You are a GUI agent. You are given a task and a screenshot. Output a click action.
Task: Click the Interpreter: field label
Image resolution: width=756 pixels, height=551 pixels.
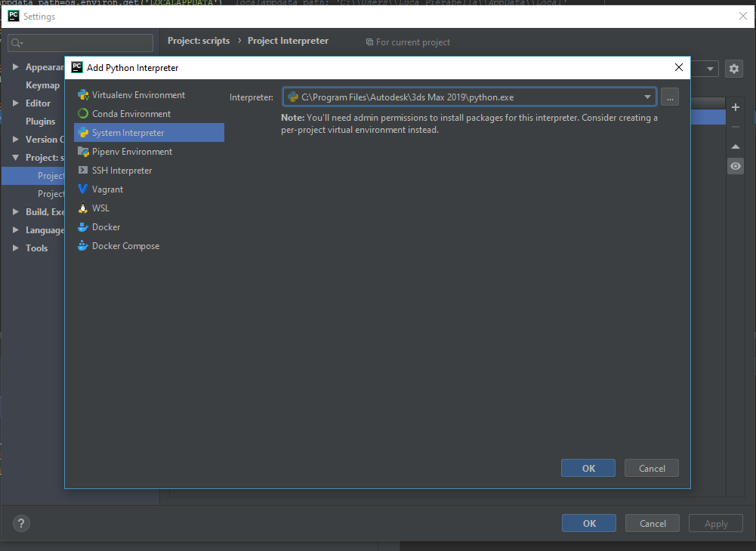point(251,97)
